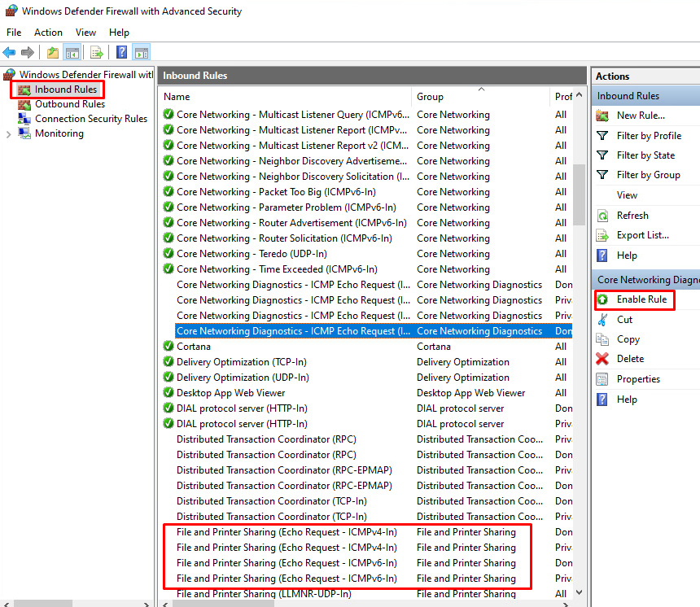
Task: Click the New Rule icon in Actions
Action: [602, 116]
